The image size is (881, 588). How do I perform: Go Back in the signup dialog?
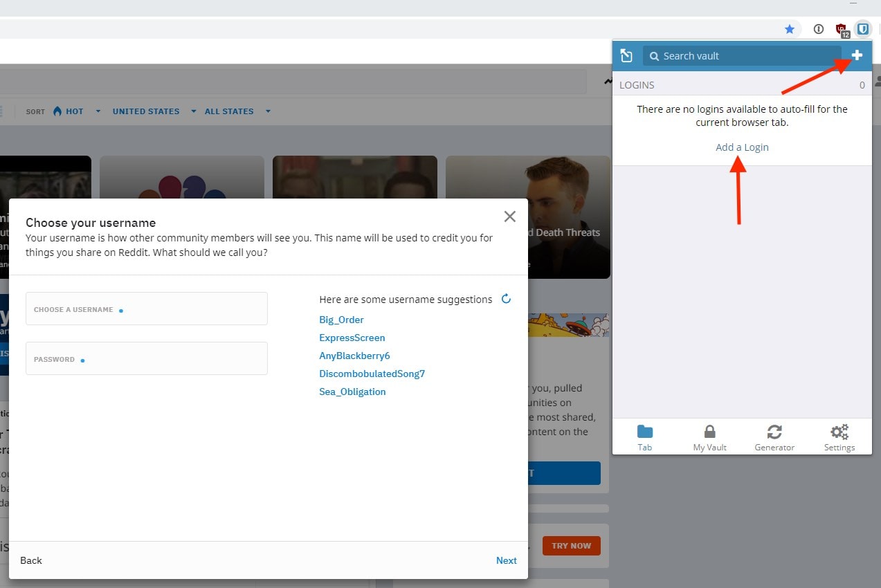(31, 560)
